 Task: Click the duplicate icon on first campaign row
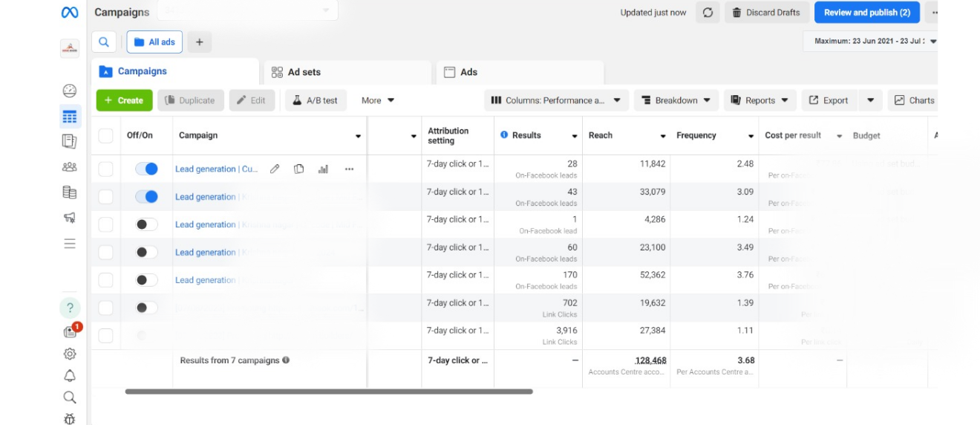click(x=298, y=169)
